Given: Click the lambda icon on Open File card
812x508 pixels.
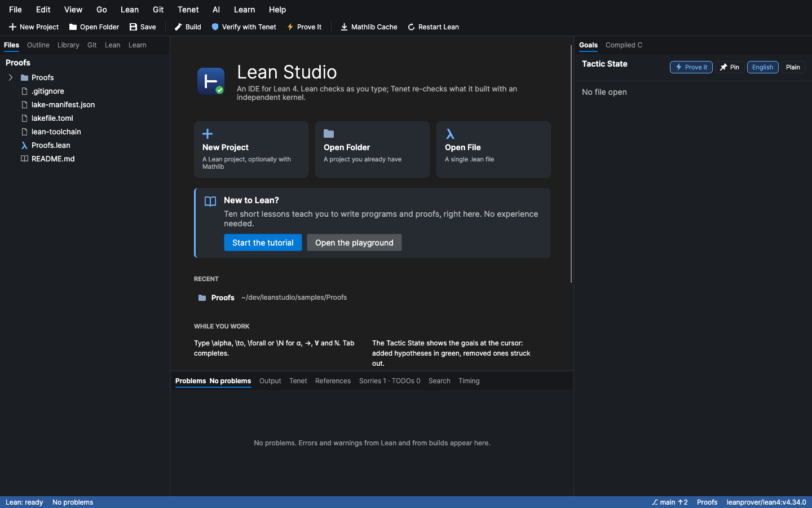Looking at the screenshot, I should click(450, 134).
